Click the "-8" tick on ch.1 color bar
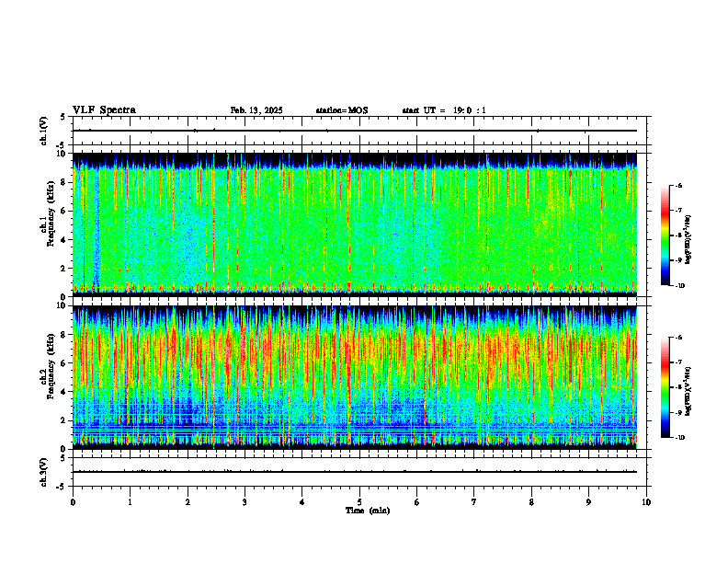 (679, 236)
